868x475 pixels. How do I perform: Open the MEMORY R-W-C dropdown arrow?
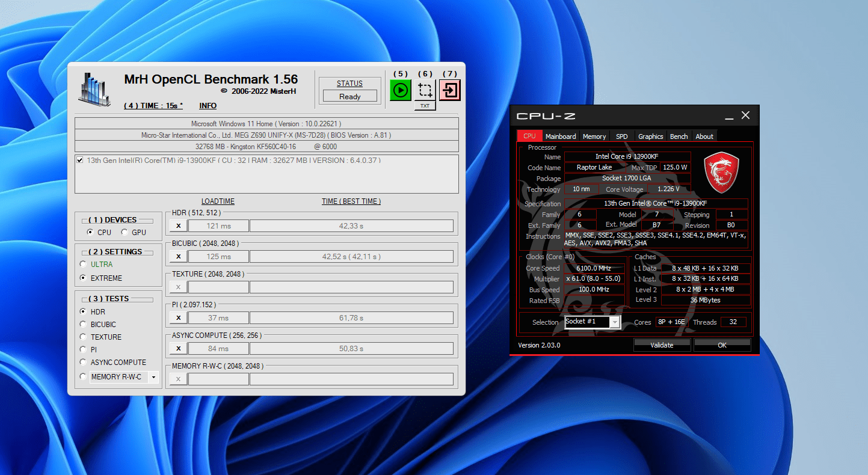pyautogui.click(x=153, y=377)
